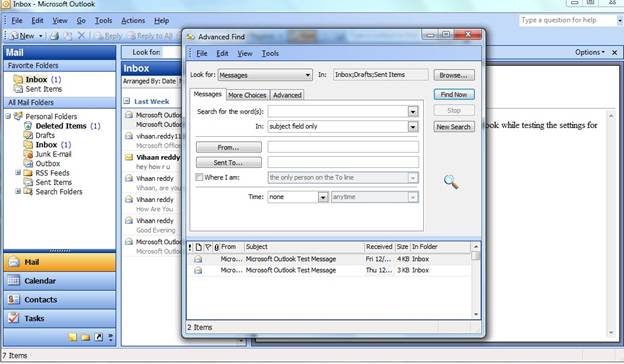Screen dimensions: 624x364
Task: Click the From text input field
Action: click(x=343, y=147)
